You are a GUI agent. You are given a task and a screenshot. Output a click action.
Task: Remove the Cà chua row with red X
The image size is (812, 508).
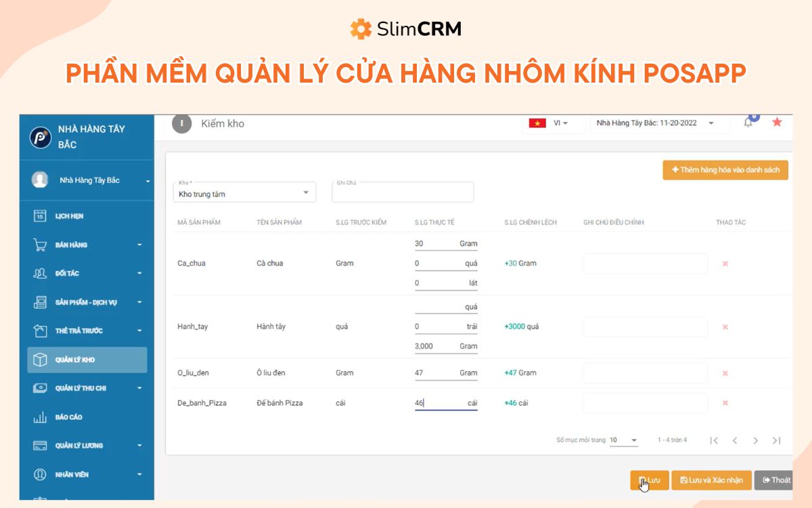pyautogui.click(x=725, y=263)
